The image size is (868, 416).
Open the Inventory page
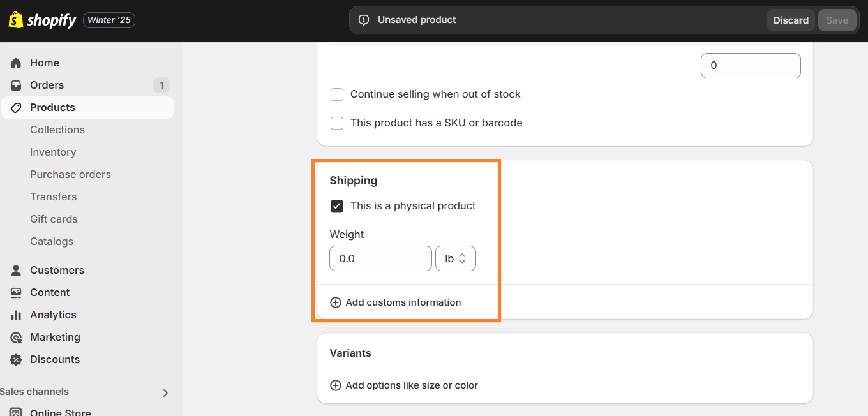click(x=53, y=152)
